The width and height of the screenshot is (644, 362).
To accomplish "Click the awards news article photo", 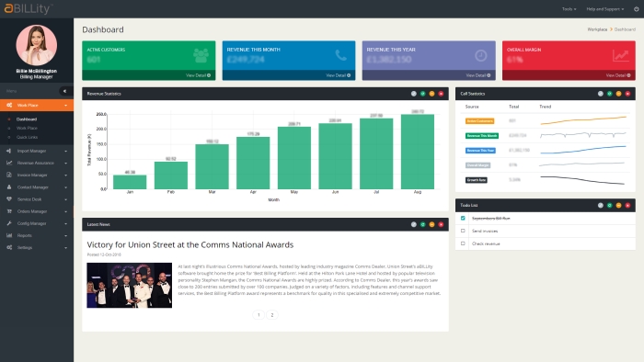I will coord(130,286).
